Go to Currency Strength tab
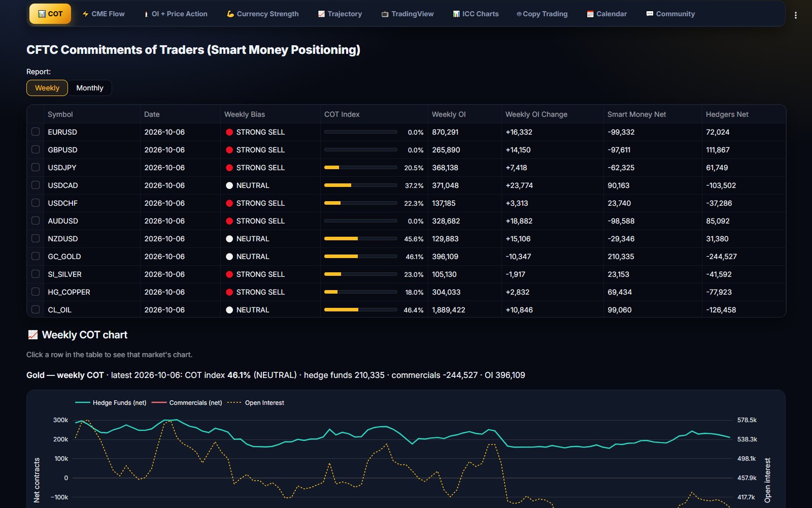Viewport: 812px width, 508px height. pyautogui.click(x=262, y=14)
